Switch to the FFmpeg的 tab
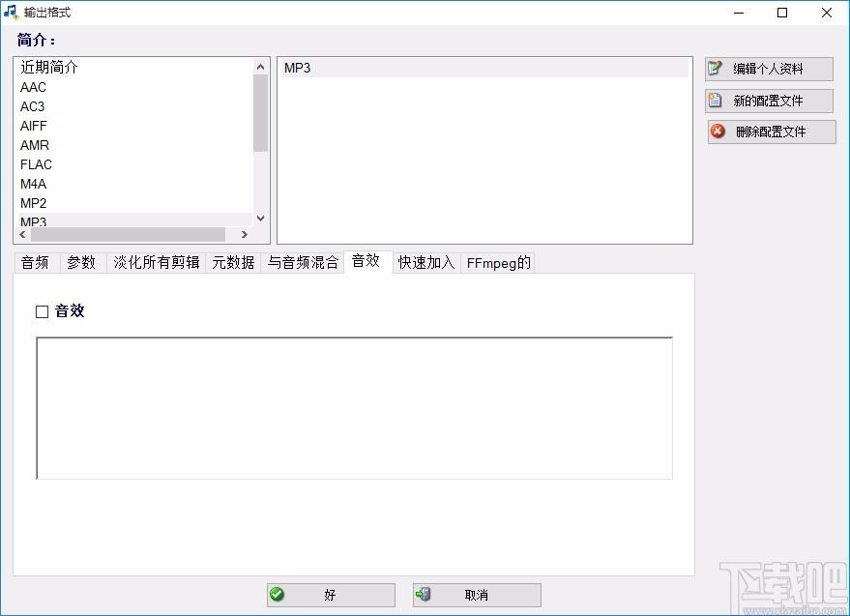The height and width of the screenshot is (616, 850). (498, 263)
